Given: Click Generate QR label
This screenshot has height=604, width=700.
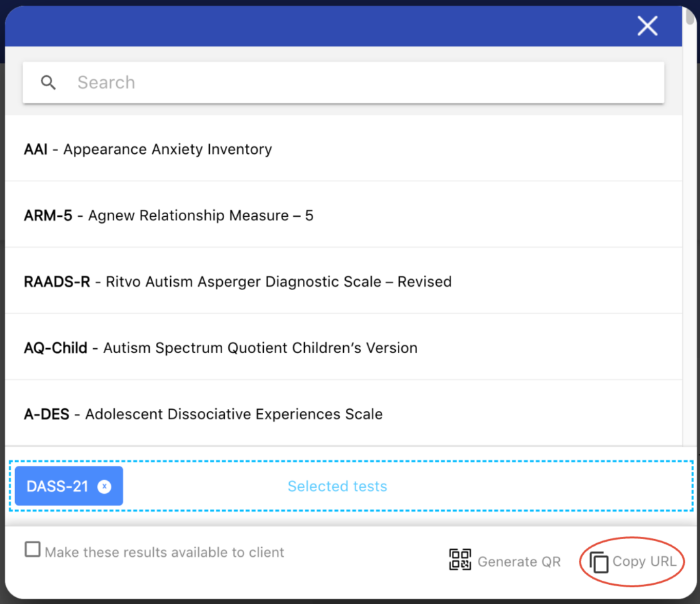Looking at the screenshot, I should [x=519, y=562].
